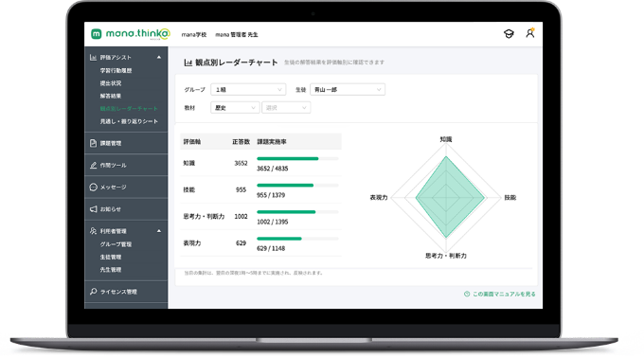644x358 pixels.
Task: Click the green radar chart area
Action: tap(450, 197)
